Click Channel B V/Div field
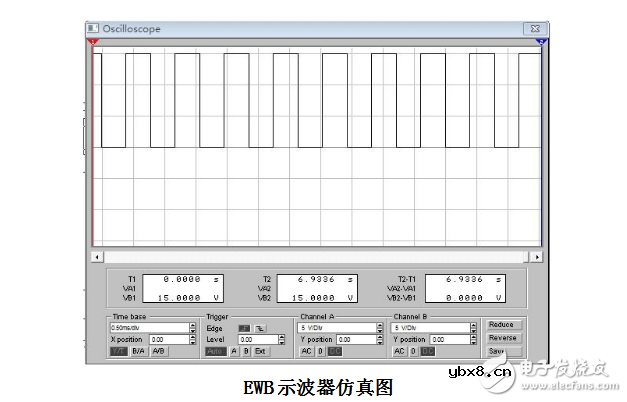 pos(431,328)
